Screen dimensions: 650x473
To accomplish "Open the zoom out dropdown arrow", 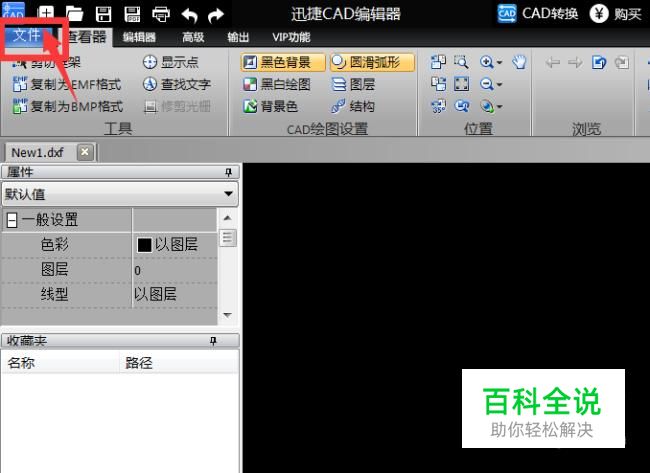I will pyautogui.click(x=500, y=85).
